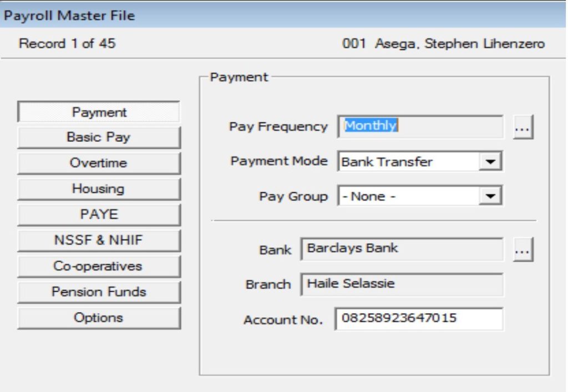
Task: Switch to the Overtime section
Action: (98, 163)
